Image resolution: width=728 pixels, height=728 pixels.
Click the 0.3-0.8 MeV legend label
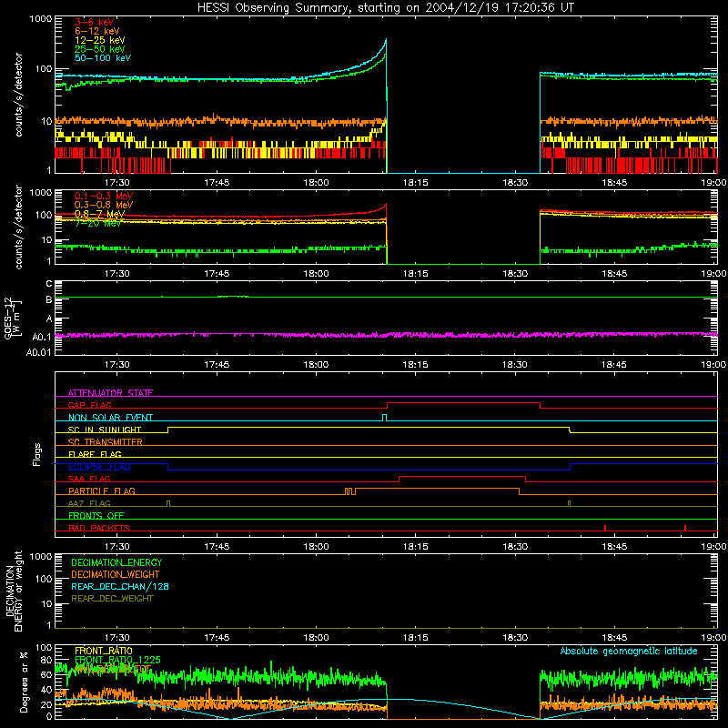click(104, 205)
